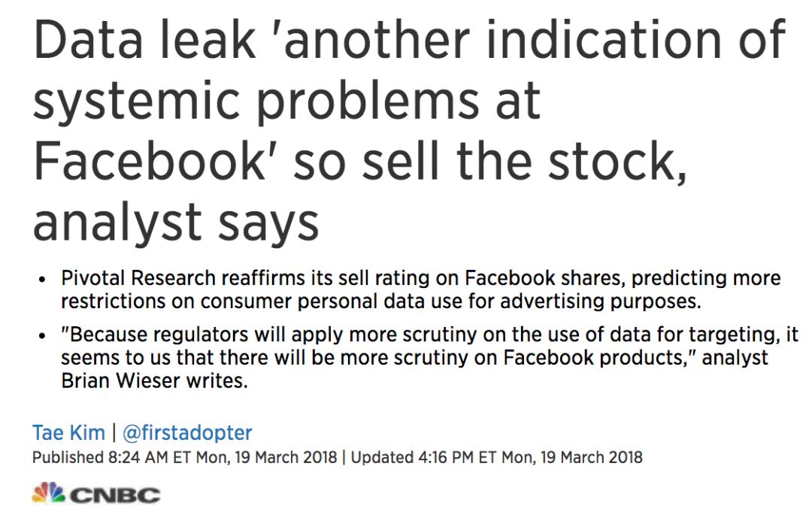This screenshot has width=812, height=518.
Task: Click the first bullet point marker
Action: tap(43, 280)
